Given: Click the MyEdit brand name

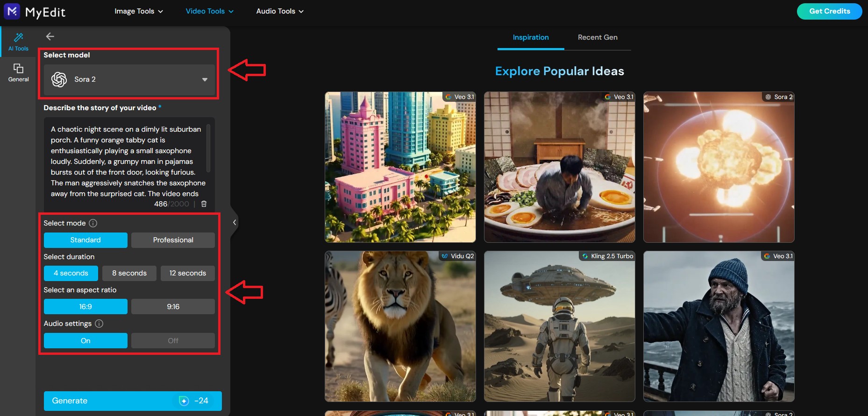Looking at the screenshot, I should tap(45, 12).
